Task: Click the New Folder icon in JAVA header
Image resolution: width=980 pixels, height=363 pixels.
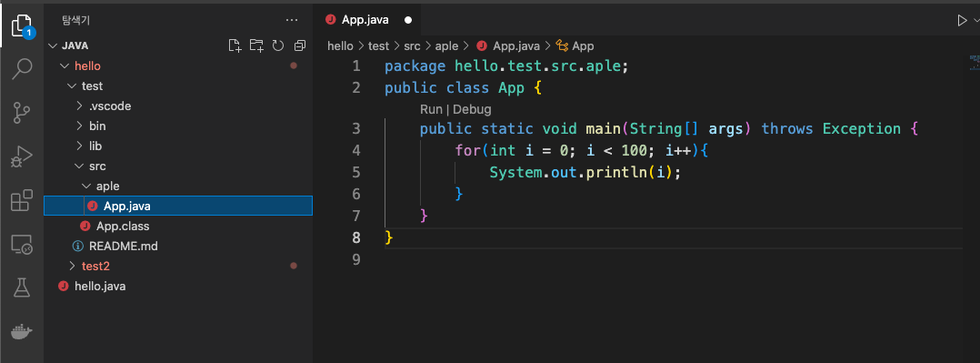Action: click(x=256, y=45)
